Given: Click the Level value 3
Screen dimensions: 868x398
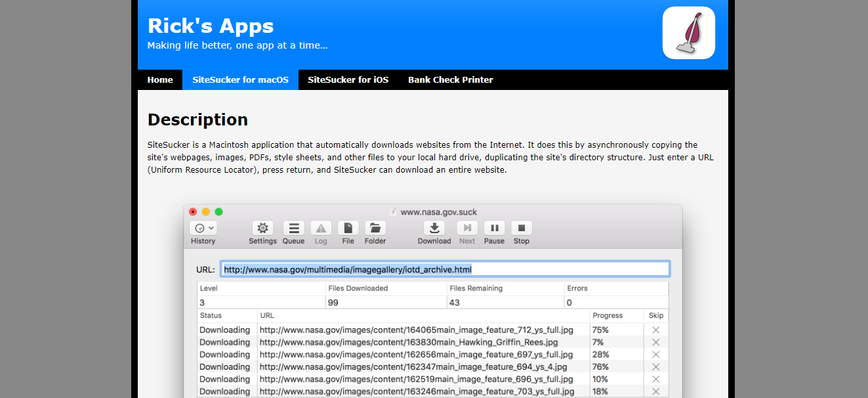Looking at the screenshot, I should point(203,302).
